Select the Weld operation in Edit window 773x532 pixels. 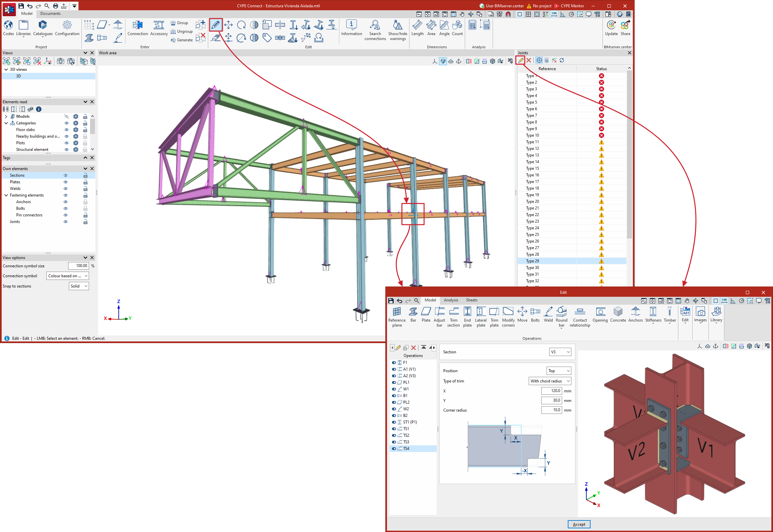pyautogui.click(x=548, y=315)
